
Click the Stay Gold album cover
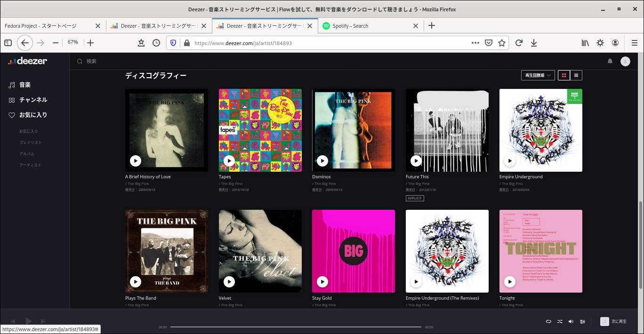tap(354, 251)
